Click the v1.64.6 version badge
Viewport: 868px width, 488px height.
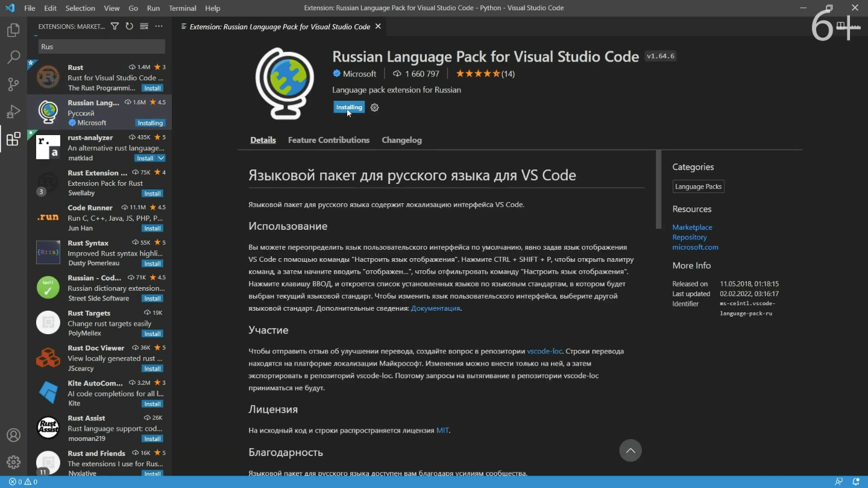tap(661, 56)
